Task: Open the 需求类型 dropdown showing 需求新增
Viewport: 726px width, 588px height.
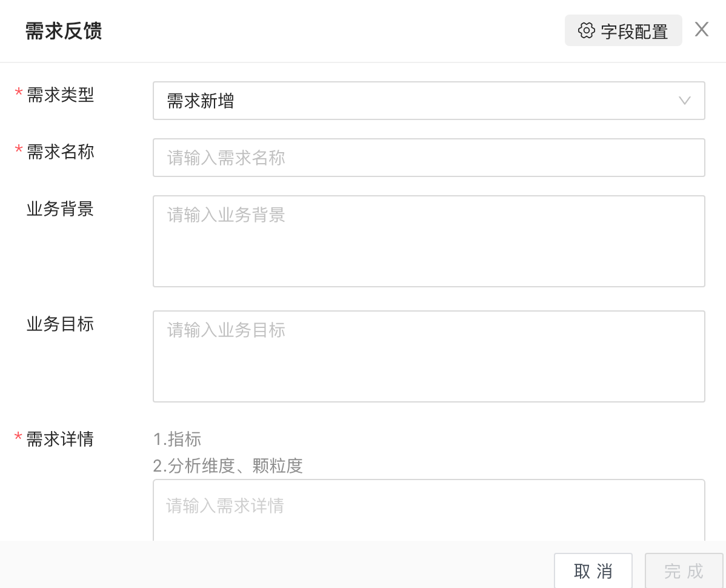Action: coord(418,101)
